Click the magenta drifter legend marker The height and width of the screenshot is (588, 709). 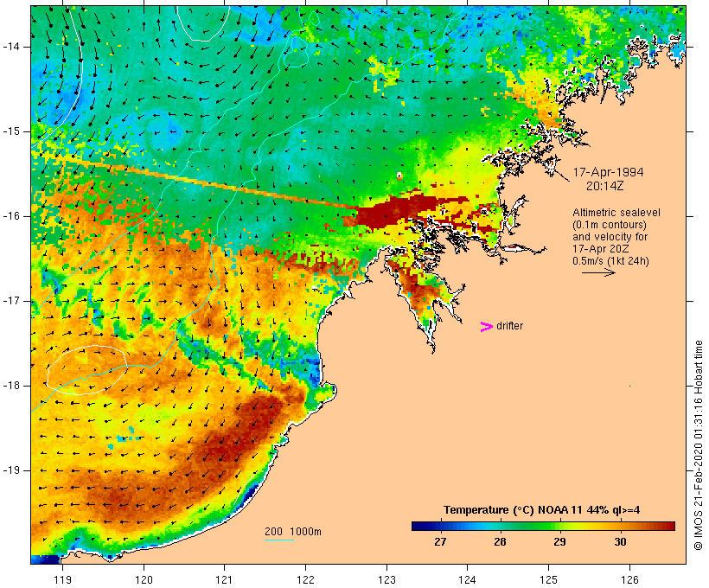tap(487, 327)
